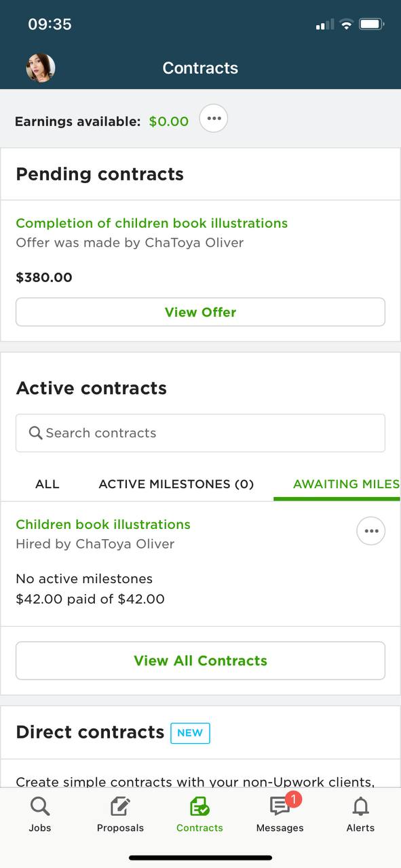
Task: Open Messages with the unread badge
Action: (x=280, y=805)
